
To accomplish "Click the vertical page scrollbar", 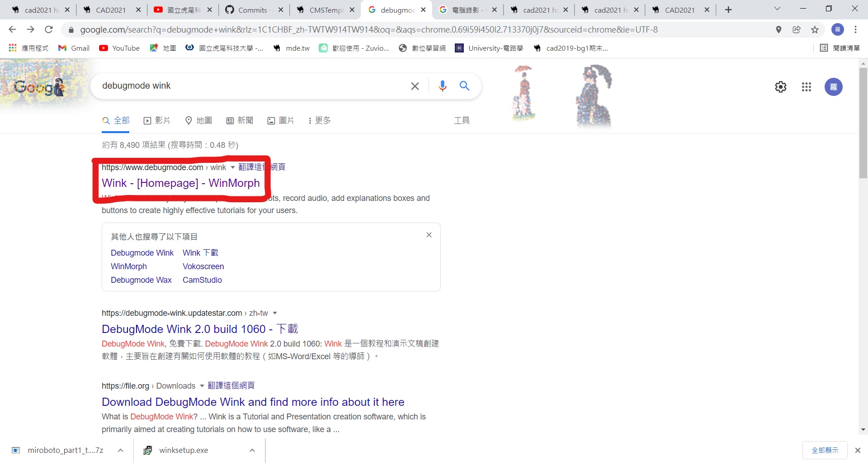I will [x=863, y=123].
